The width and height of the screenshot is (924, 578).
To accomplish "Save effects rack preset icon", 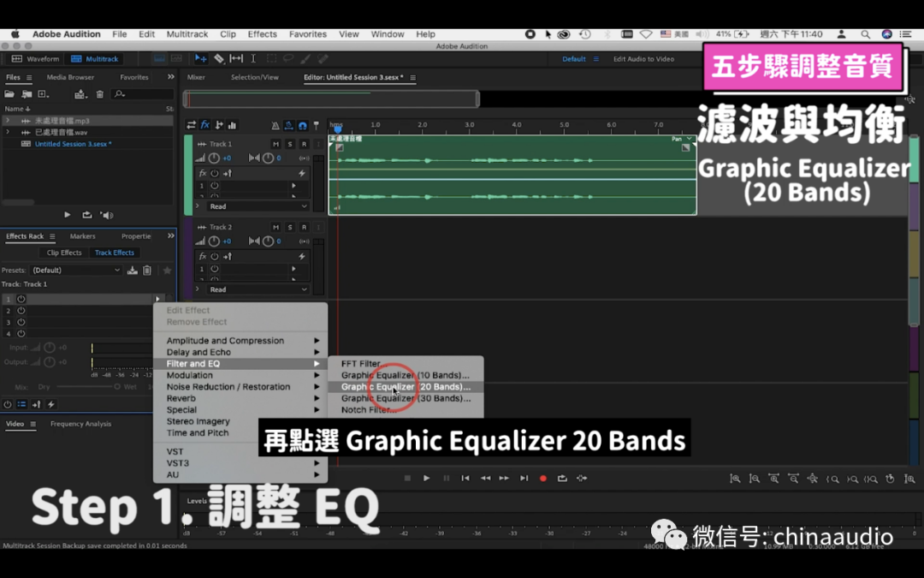I will 132,270.
